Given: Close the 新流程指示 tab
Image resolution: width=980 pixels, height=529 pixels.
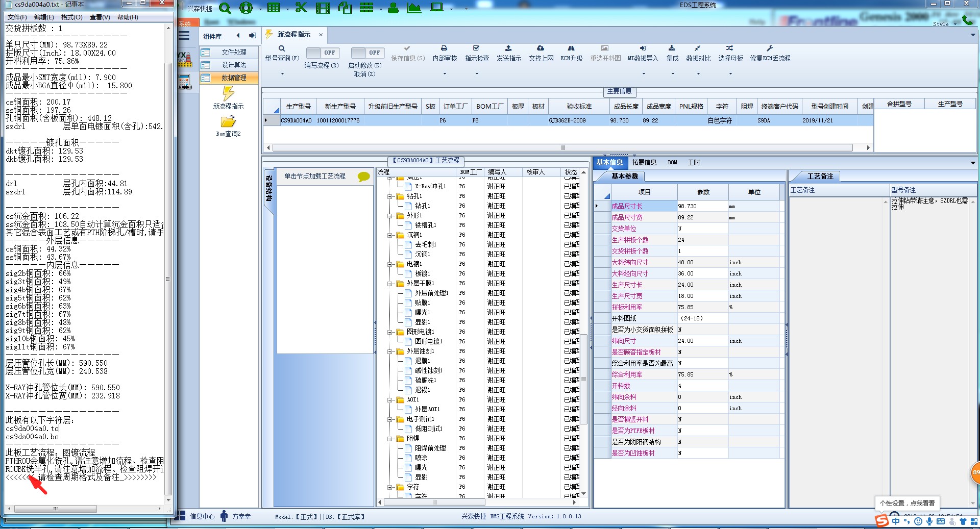Looking at the screenshot, I should [321, 35].
